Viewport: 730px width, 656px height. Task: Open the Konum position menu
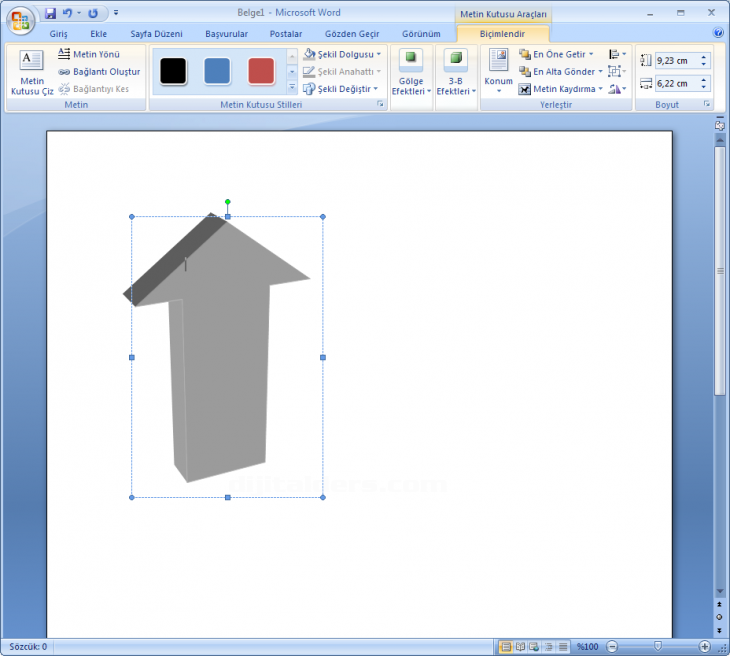[x=498, y=72]
